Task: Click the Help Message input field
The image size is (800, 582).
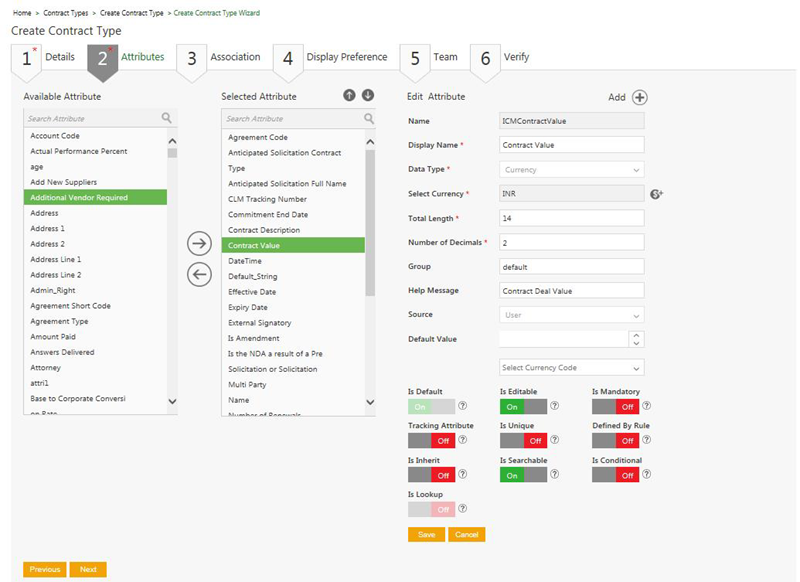Action: pos(571,290)
